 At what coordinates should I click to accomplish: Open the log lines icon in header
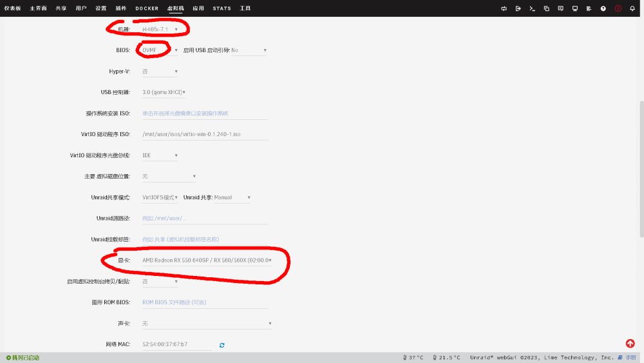589,8
